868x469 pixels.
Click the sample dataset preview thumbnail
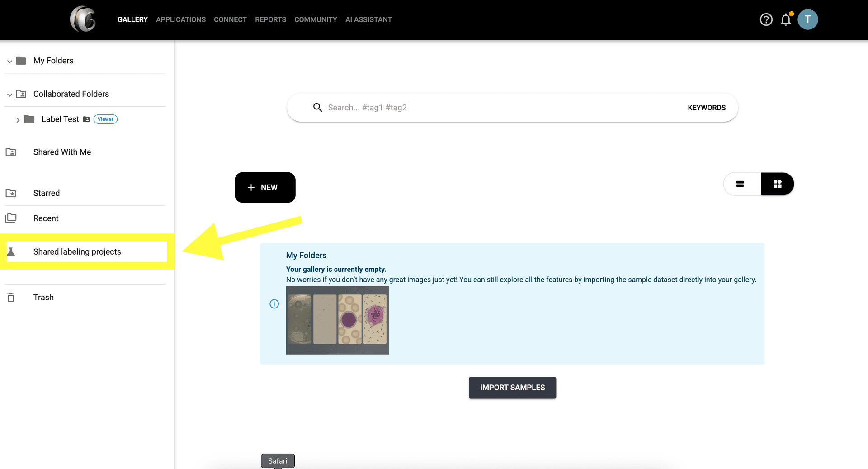pos(337,320)
